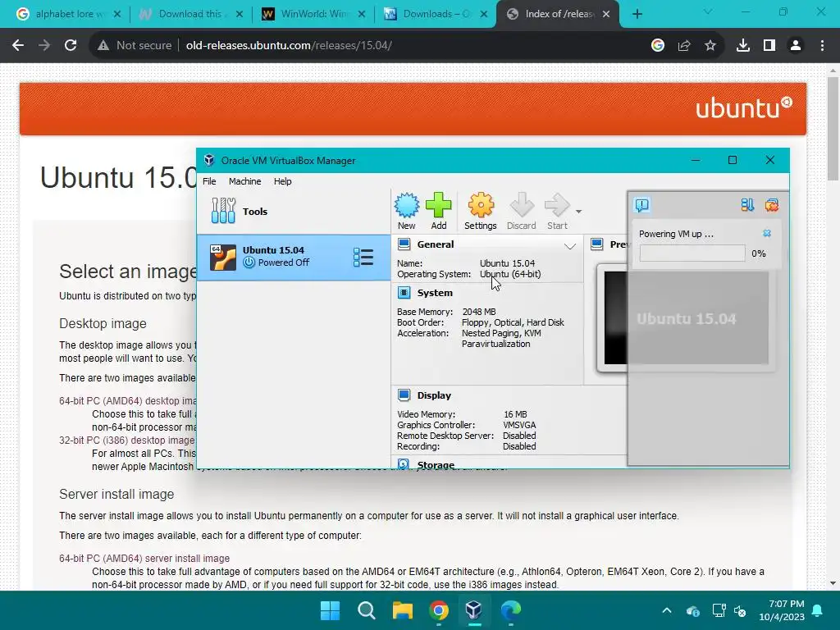Screen dimensions: 840x630
Task: Click the keep finished progresses icon in notifications
Action: pyautogui.click(x=747, y=204)
